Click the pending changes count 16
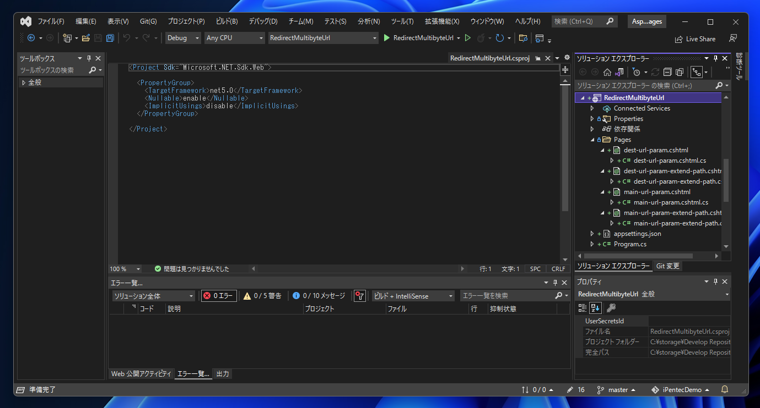This screenshot has height=408, width=760. [x=576, y=390]
